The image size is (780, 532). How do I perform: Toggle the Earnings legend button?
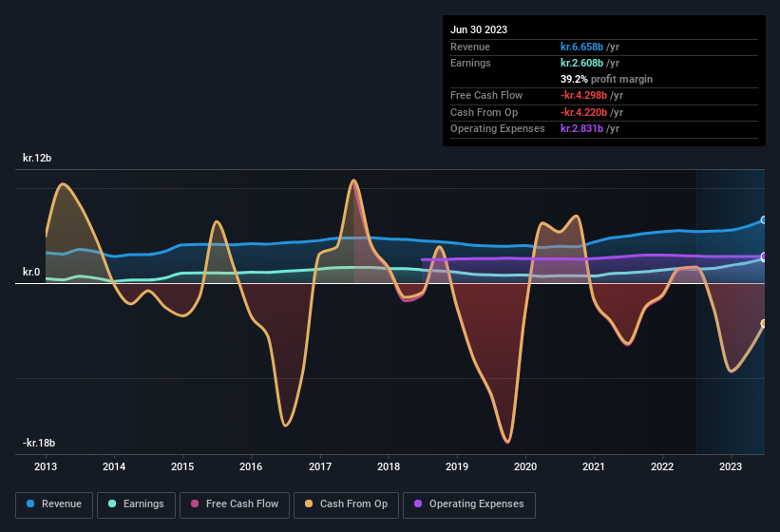[136, 504]
